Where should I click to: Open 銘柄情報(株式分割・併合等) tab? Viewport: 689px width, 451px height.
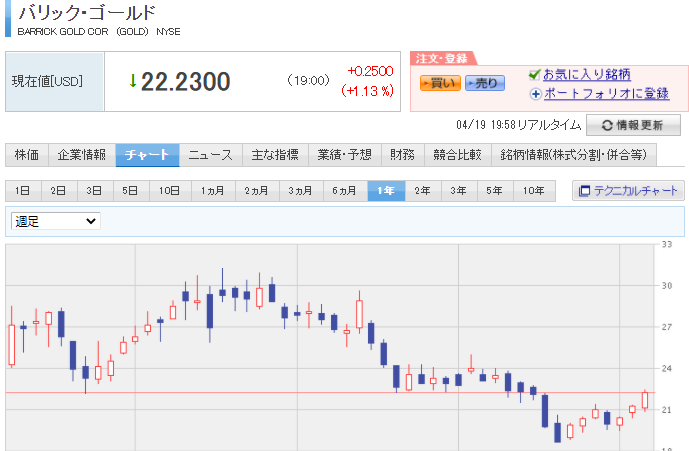click(x=574, y=155)
